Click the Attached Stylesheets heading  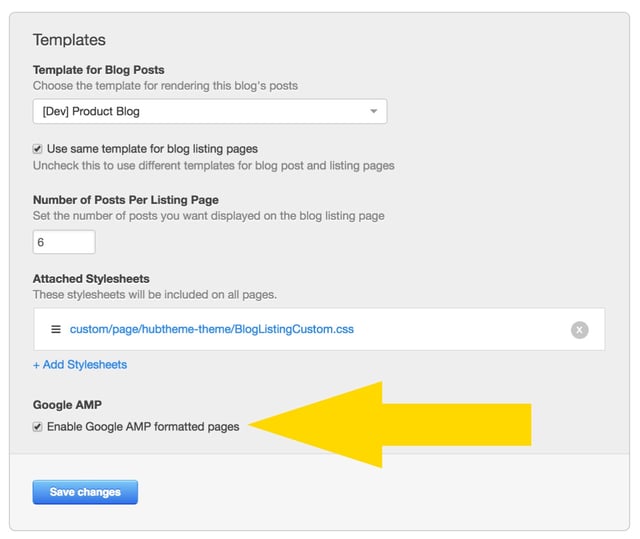coord(91,279)
